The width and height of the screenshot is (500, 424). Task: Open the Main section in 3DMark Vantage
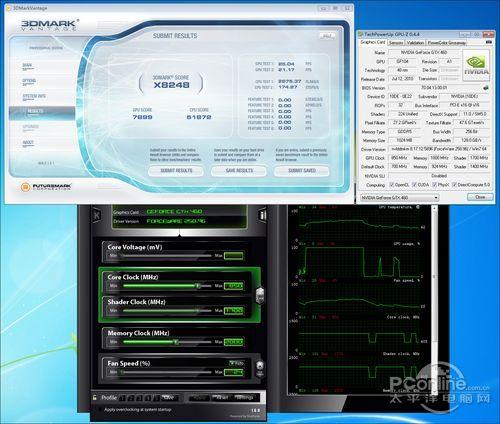click(x=27, y=65)
